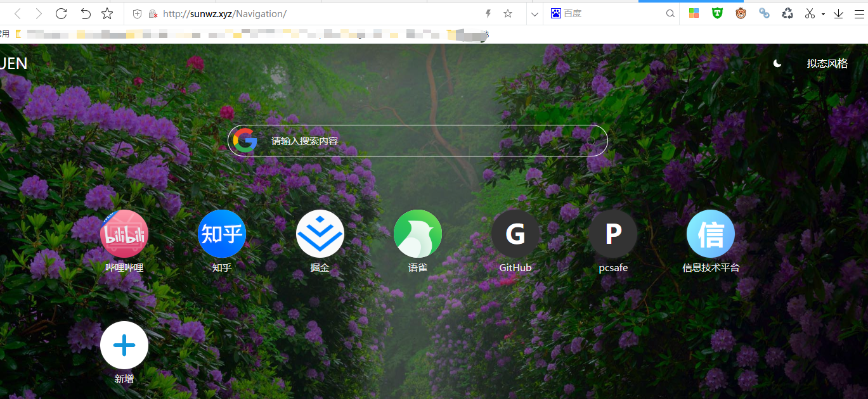The height and width of the screenshot is (399, 868).
Task: Click the 新增 plus button
Action: coord(124,345)
